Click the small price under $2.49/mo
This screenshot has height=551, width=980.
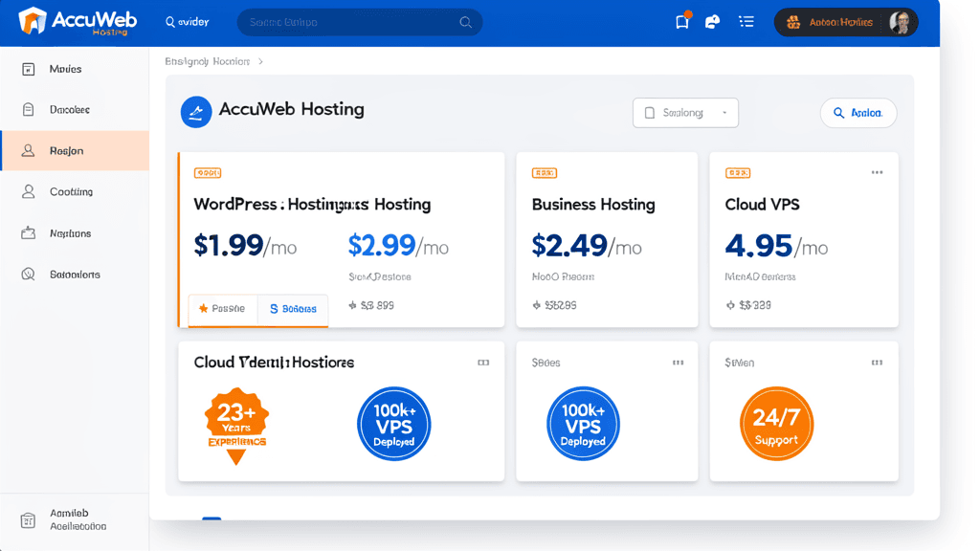click(x=554, y=305)
